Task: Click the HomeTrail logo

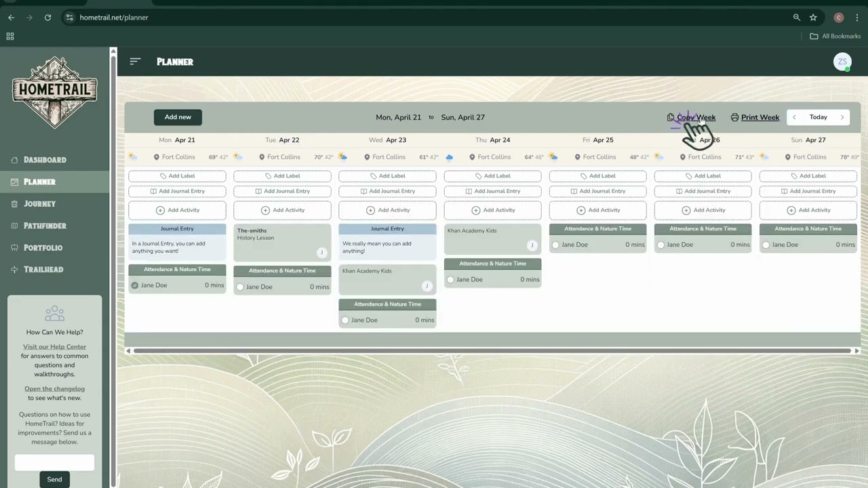Action: coord(54,93)
